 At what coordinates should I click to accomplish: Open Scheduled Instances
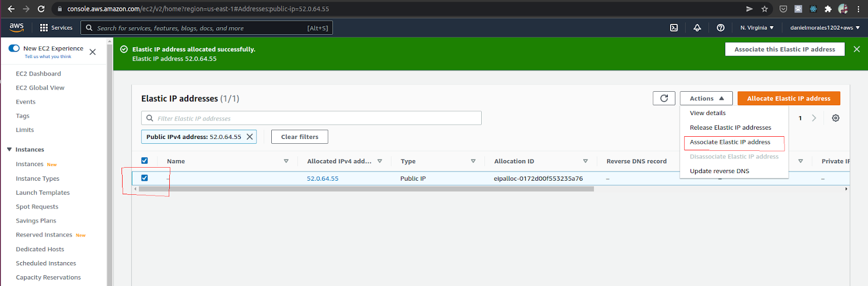(x=46, y=263)
